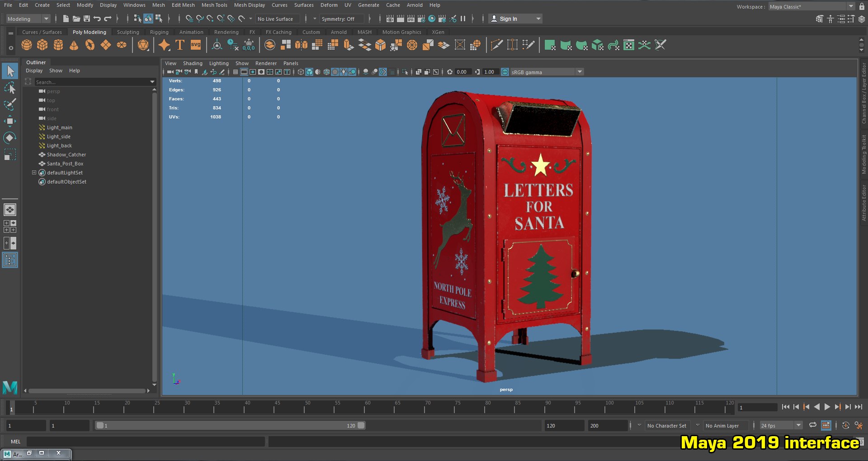Screen dimensions: 868x461
Task: Open the Mesh Tools menu
Action: click(x=214, y=5)
